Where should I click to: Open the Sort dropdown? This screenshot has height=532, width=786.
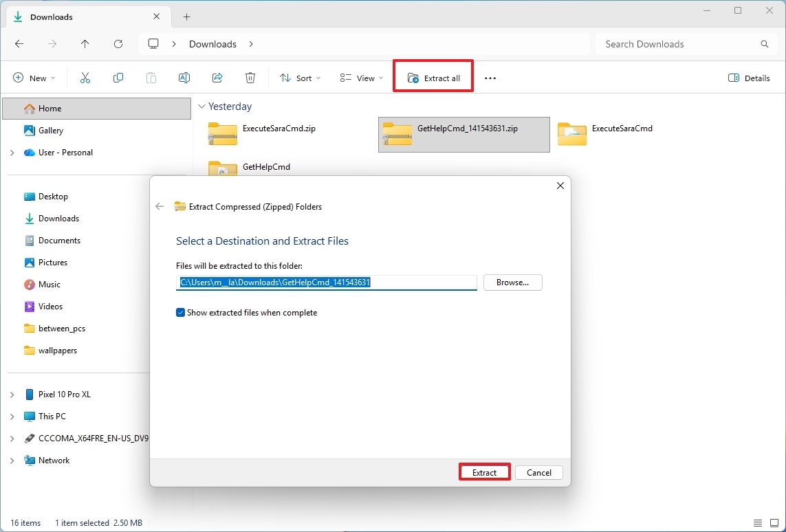[299, 78]
